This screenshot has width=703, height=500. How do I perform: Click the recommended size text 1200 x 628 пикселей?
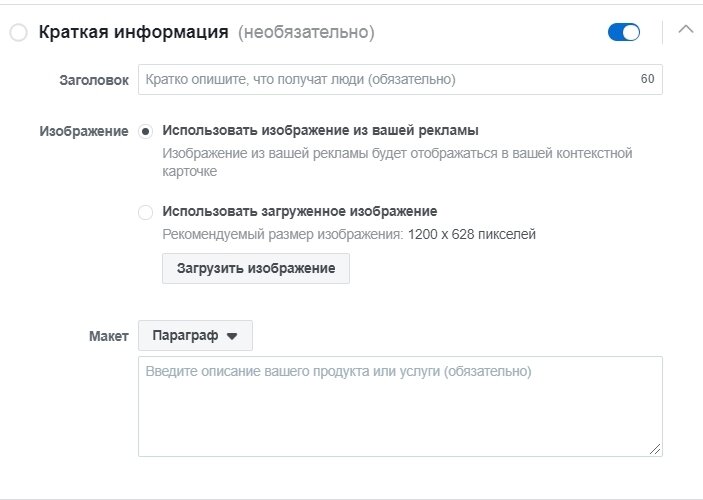pos(472,235)
